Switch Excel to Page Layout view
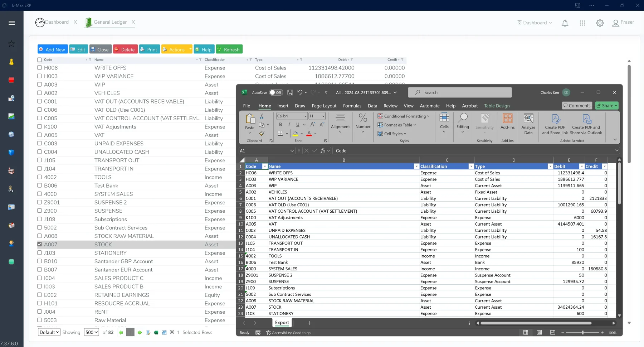 539,333
